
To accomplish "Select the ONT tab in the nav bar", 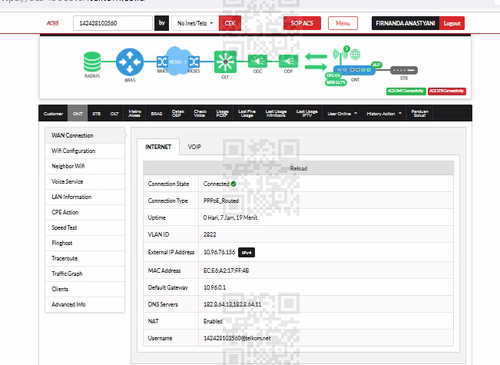I will pos(78,114).
